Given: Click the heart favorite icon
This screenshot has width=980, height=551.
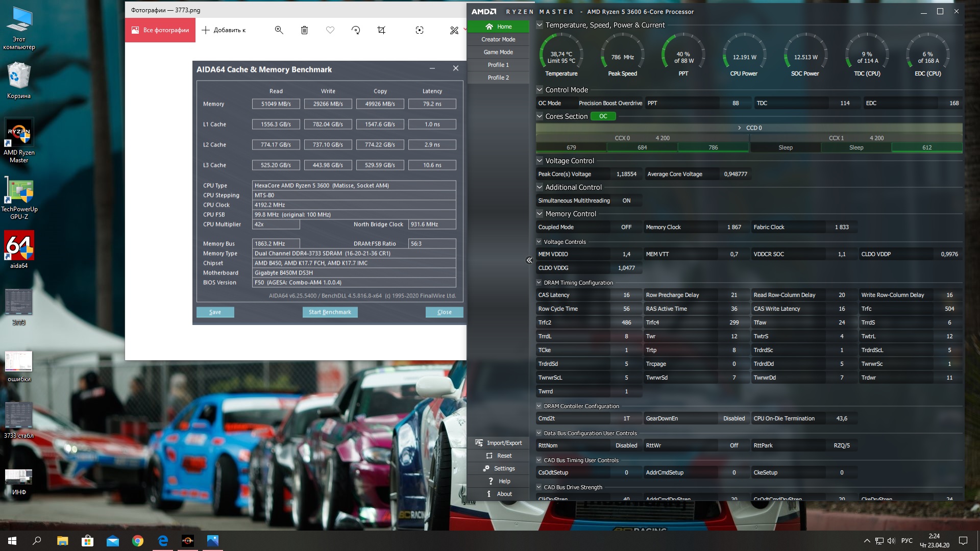Looking at the screenshot, I should click(330, 30).
